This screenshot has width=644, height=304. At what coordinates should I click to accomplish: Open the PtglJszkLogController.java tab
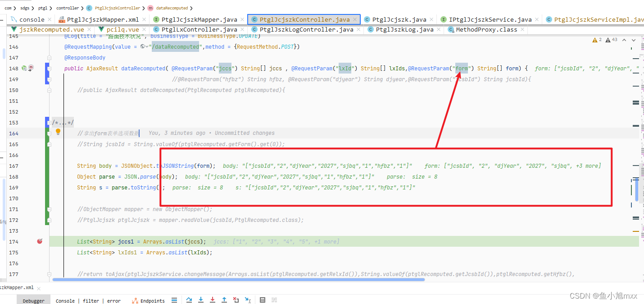point(306,29)
